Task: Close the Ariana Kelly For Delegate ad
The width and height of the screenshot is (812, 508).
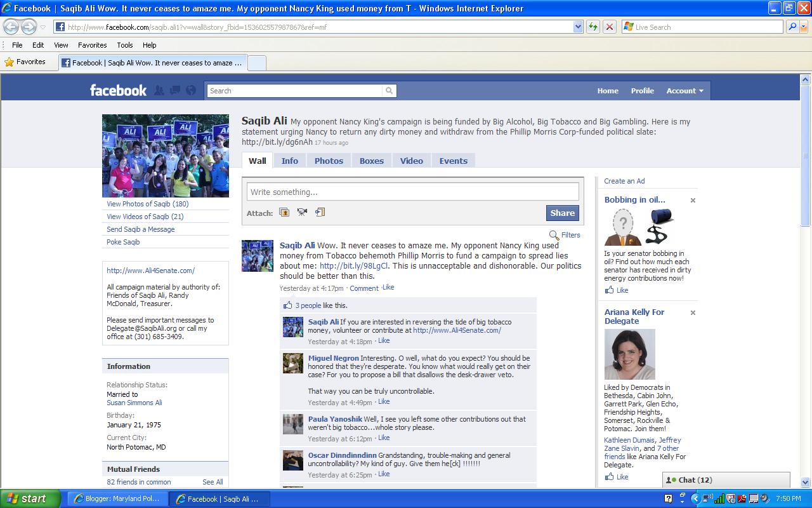Action: [x=693, y=312]
